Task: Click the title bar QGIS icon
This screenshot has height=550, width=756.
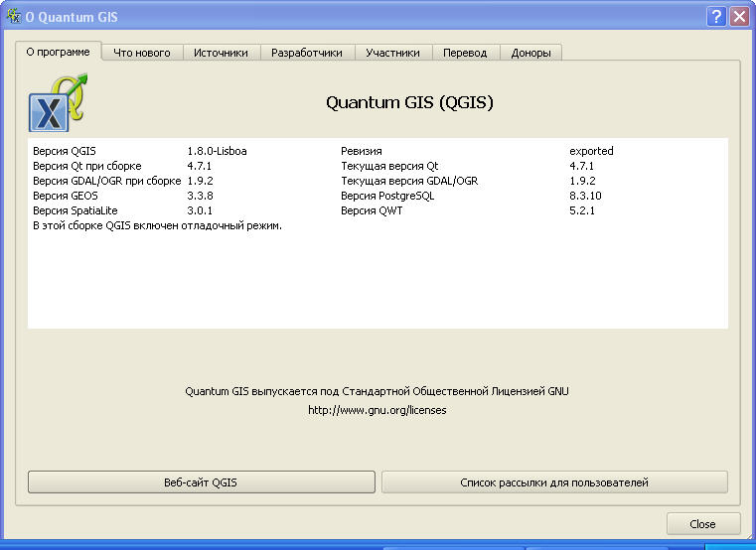Action: (14, 17)
